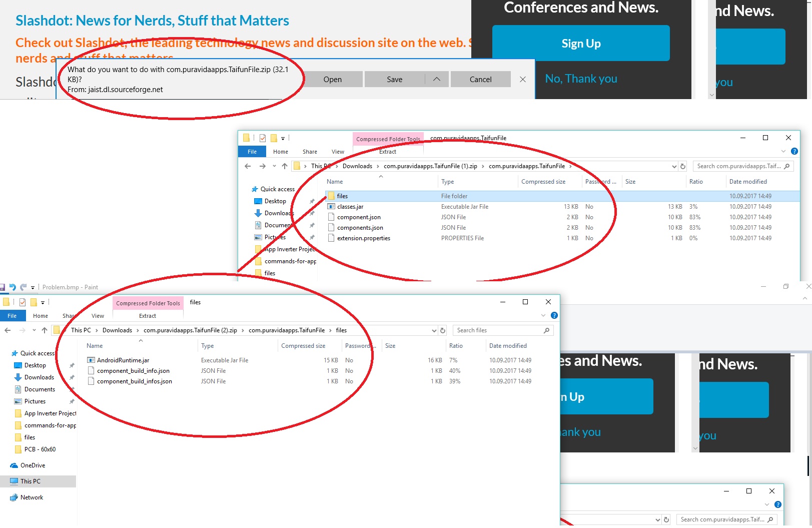Open address history dropdown in files window
The image size is (812, 528).
pos(434,330)
